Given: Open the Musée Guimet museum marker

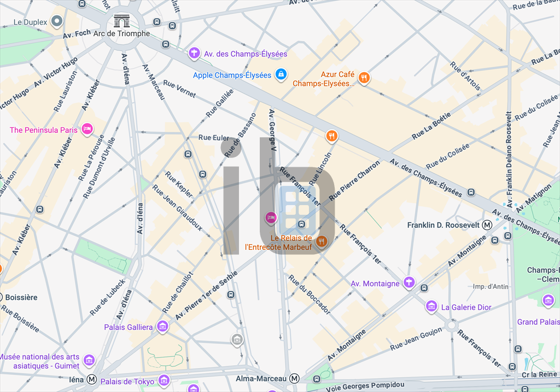Looking at the screenshot, I should click(x=89, y=361).
